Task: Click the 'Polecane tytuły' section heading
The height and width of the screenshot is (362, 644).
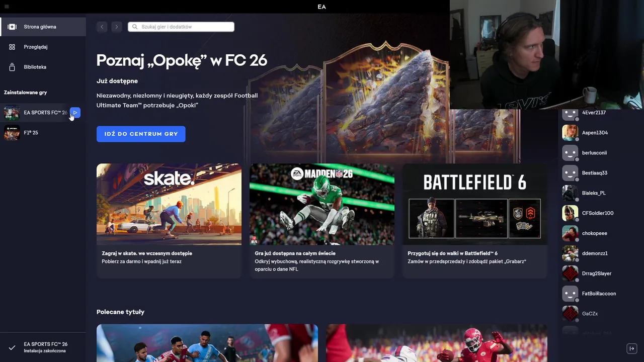Action: pos(120,312)
